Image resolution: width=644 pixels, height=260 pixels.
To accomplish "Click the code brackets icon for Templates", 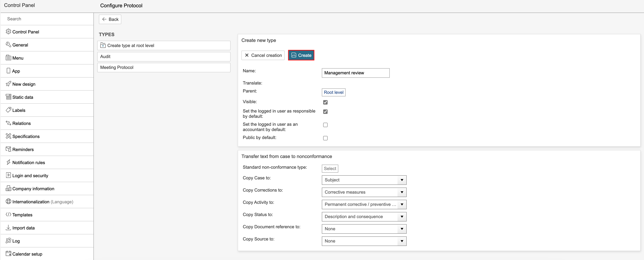I will (8, 215).
